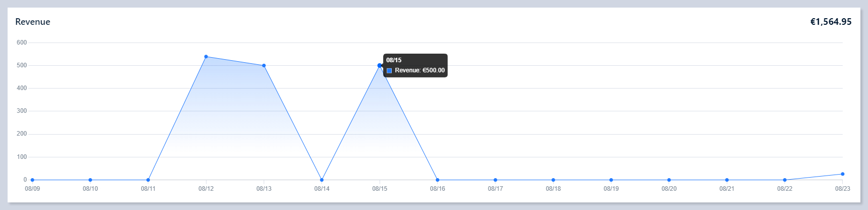The height and width of the screenshot is (210, 868).
Task: Click the 08/21 x-axis date label
Action: [x=727, y=189]
